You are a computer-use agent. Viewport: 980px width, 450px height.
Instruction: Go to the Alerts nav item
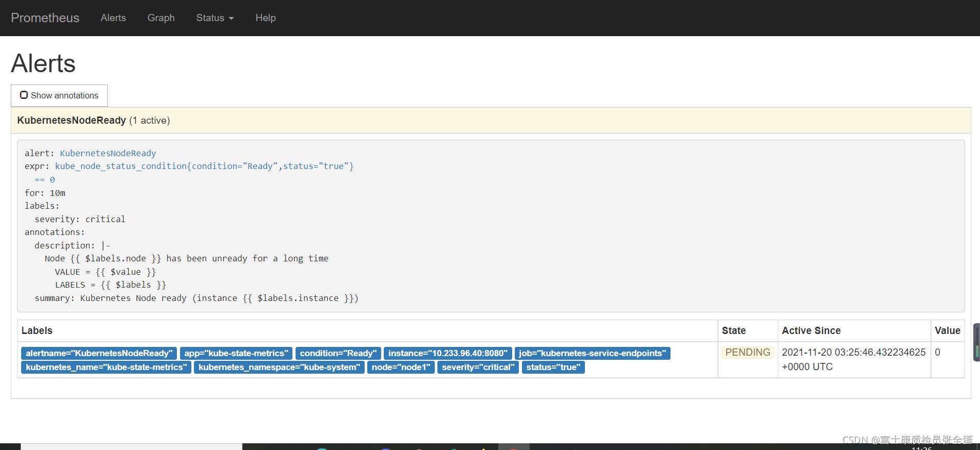(x=113, y=18)
